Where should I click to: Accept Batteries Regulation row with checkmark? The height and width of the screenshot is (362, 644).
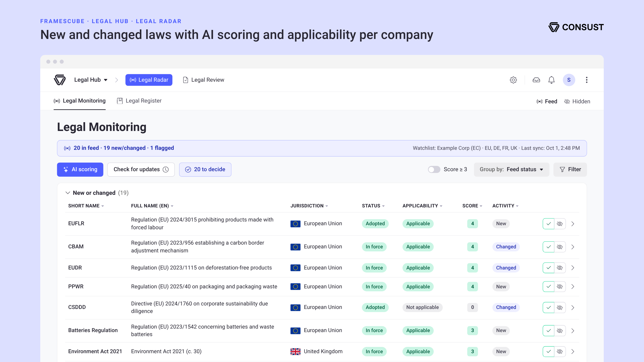pos(548,331)
